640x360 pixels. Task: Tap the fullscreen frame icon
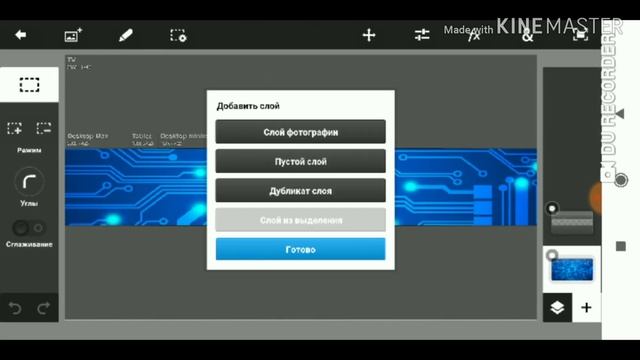tap(580, 36)
